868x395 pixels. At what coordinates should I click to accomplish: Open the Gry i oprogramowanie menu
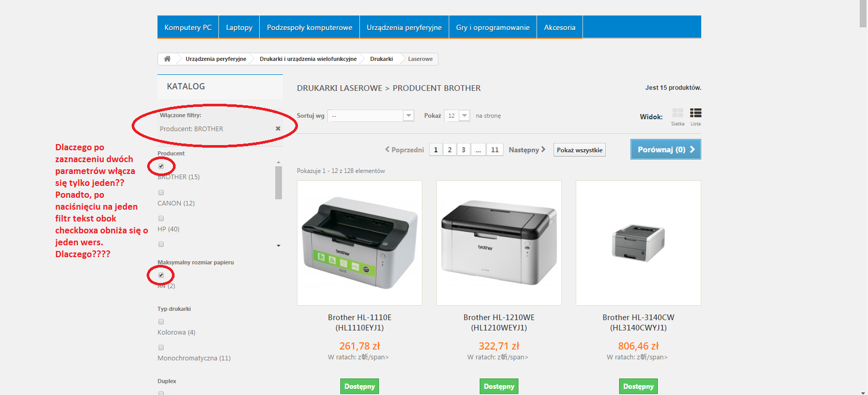[x=493, y=27]
